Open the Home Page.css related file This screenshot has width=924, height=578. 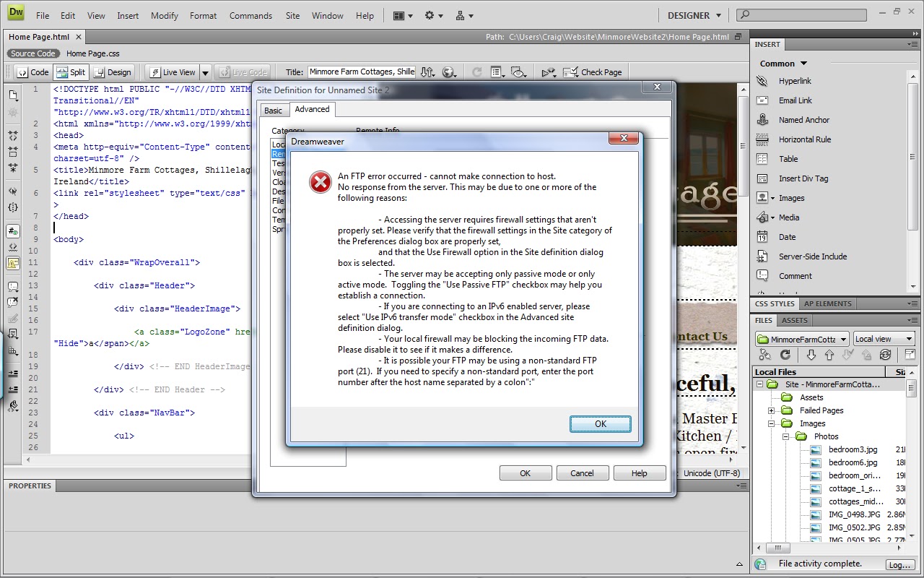pyautogui.click(x=93, y=53)
